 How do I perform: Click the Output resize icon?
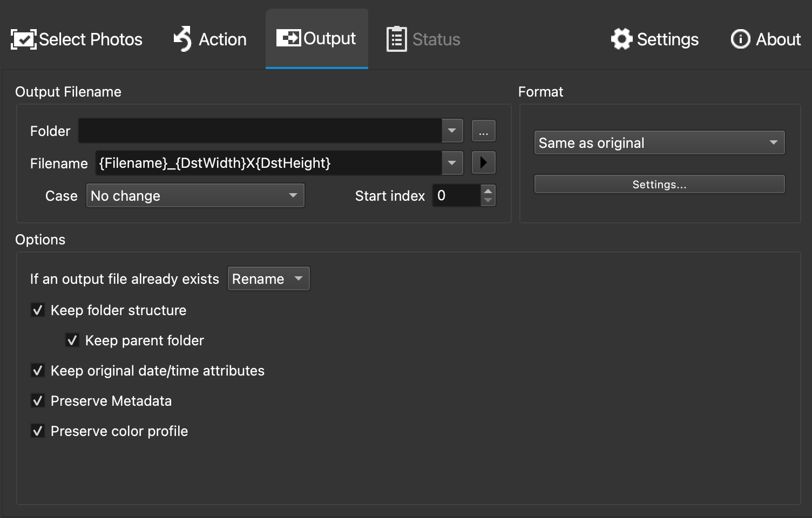coord(289,38)
